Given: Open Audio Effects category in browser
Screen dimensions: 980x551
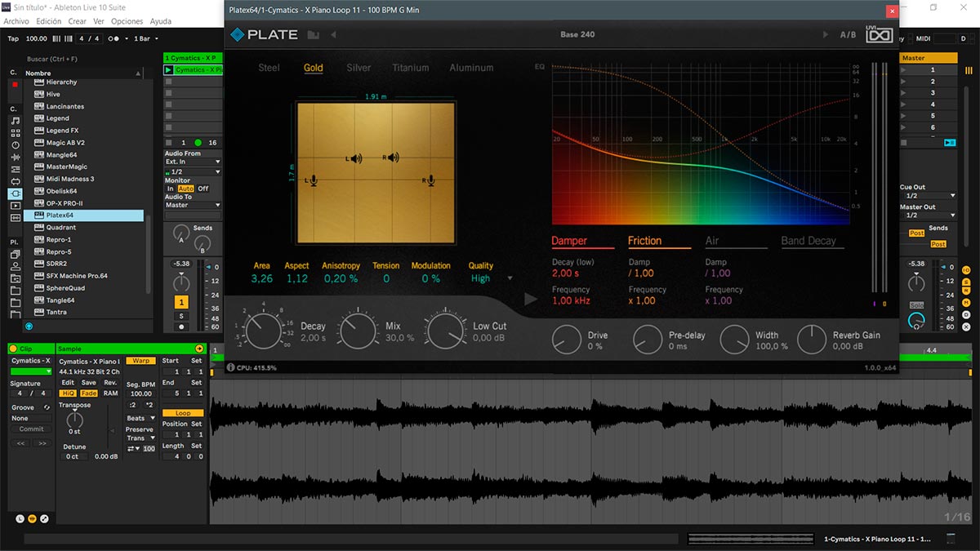Looking at the screenshot, I should (16, 158).
